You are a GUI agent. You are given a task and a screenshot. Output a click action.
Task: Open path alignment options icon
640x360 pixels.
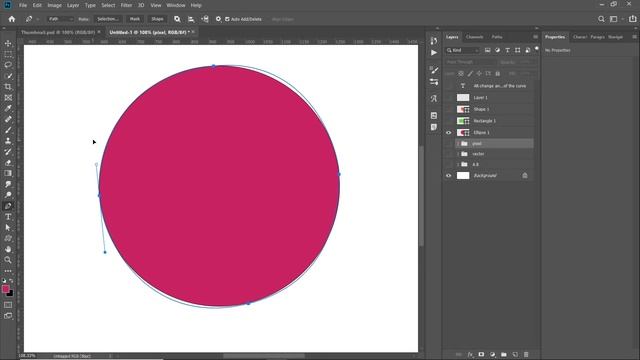pyautogui.click(x=191, y=19)
